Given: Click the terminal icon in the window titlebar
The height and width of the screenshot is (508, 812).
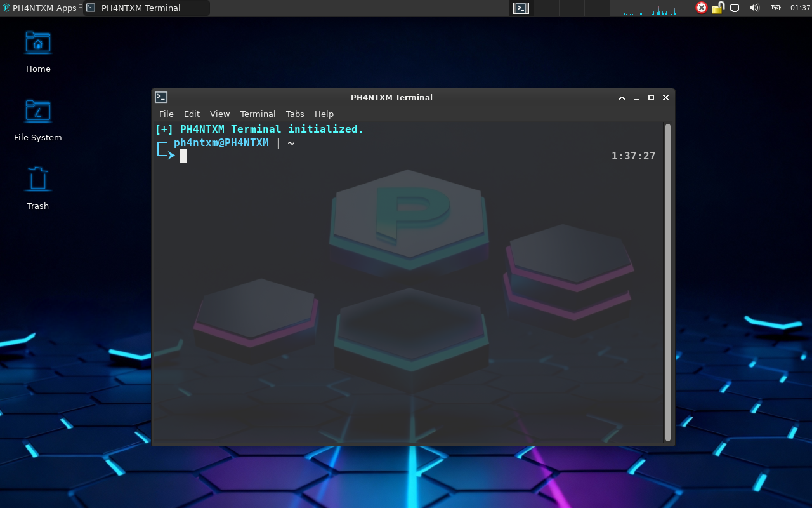Looking at the screenshot, I should pyautogui.click(x=161, y=97).
